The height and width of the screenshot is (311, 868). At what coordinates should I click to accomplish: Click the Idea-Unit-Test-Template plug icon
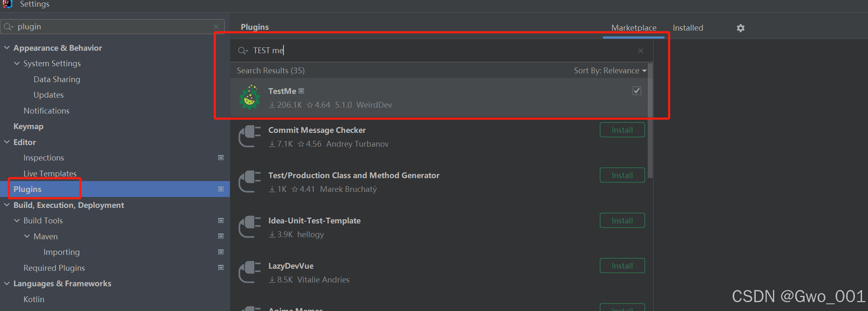tap(250, 227)
